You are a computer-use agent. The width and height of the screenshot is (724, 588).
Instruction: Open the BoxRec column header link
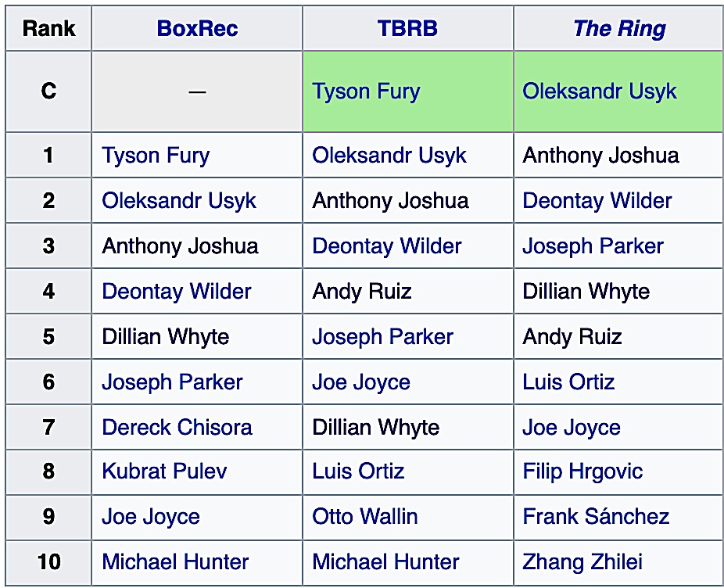click(197, 29)
